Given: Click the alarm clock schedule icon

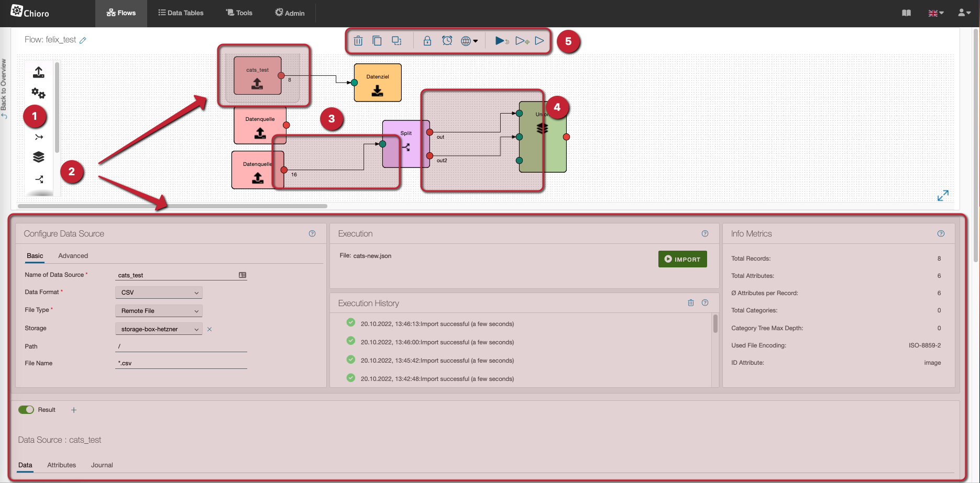Looking at the screenshot, I should (447, 41).
